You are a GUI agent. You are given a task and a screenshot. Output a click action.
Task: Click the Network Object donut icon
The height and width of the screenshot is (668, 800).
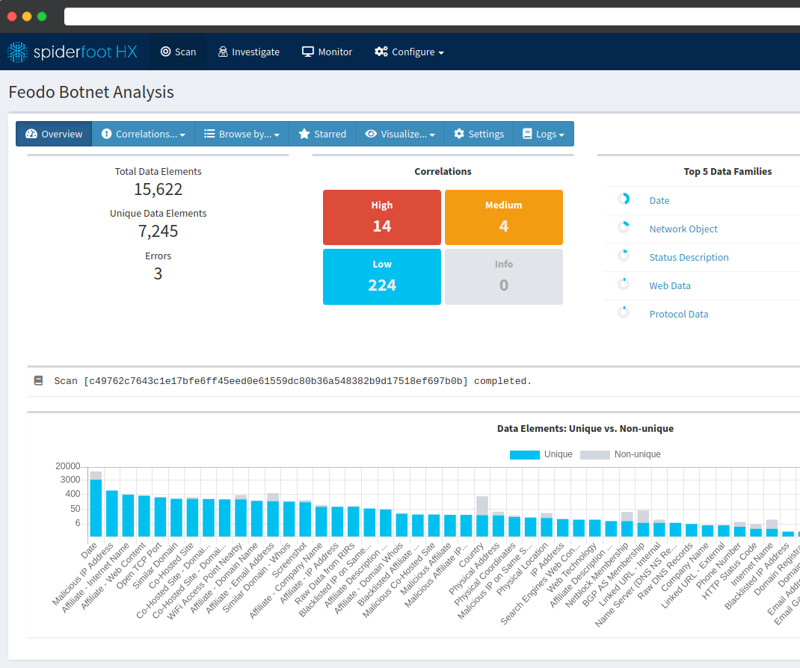coord(623,227)
